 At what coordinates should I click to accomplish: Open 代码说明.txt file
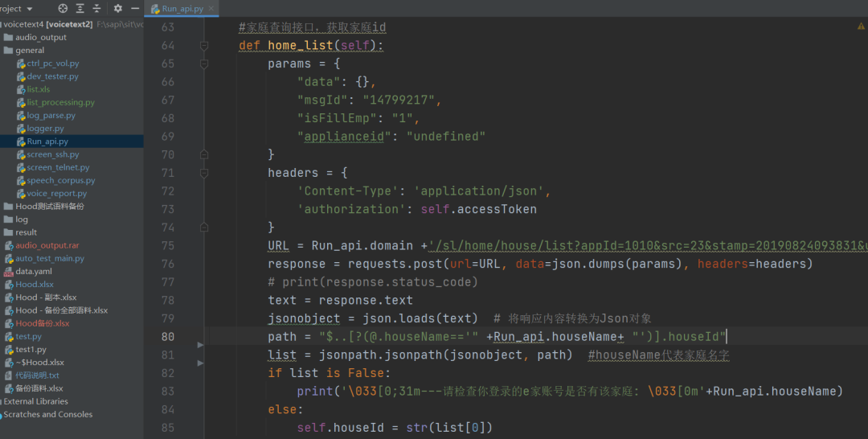[x=37, y=375]
